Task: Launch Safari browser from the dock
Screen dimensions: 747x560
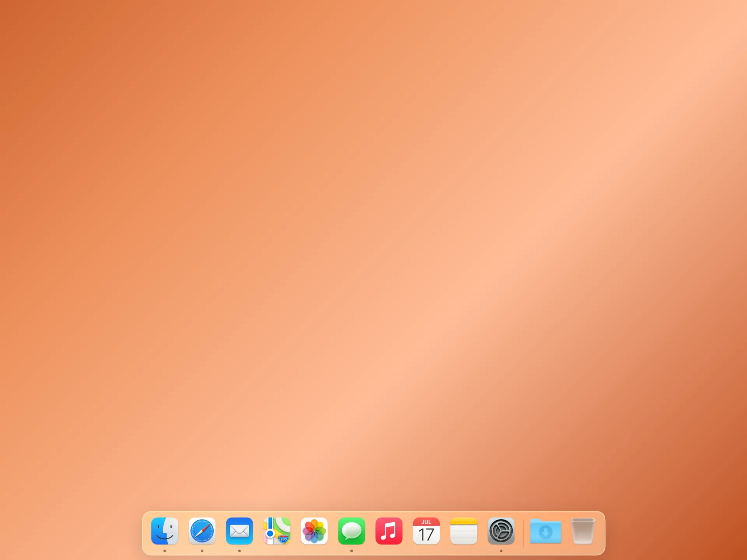Action: click(202, 531)
